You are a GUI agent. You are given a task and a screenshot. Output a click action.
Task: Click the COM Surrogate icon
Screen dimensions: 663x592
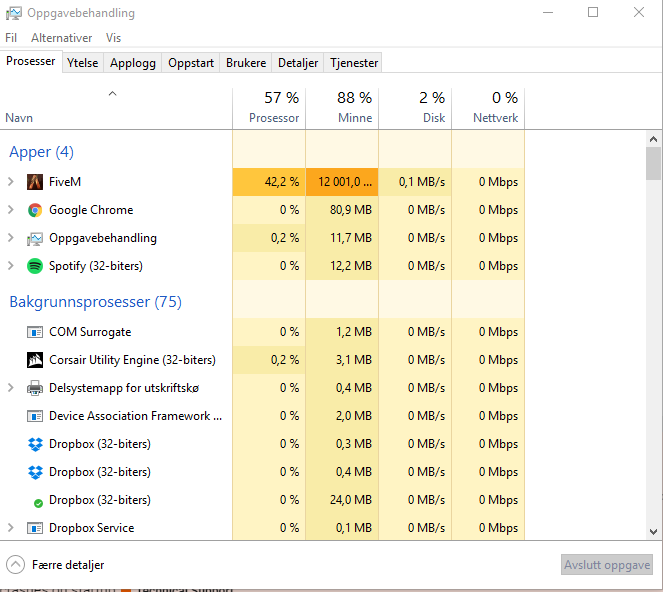35,332
